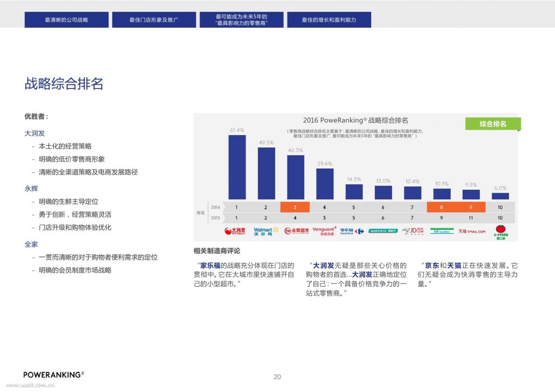This screenshot has width=555, height=392.
Task: Click the bold 京东 in third quote
Action: pos(432,266)
